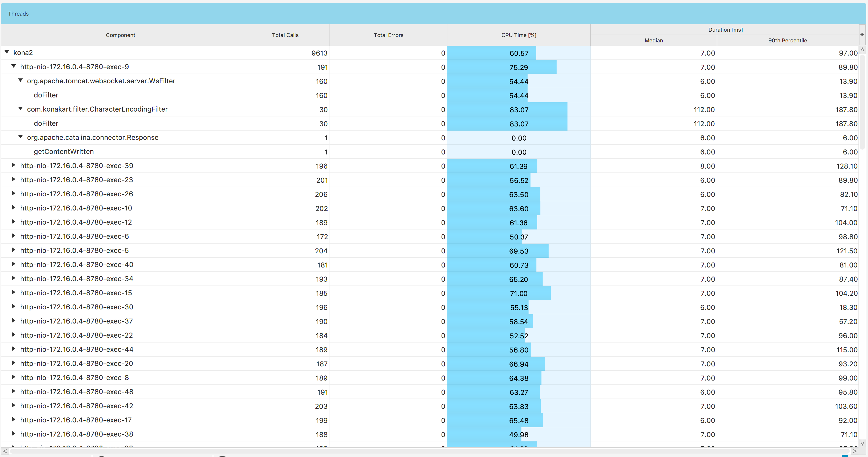Sort by the 90th Percentile column header

coord(788,40)
